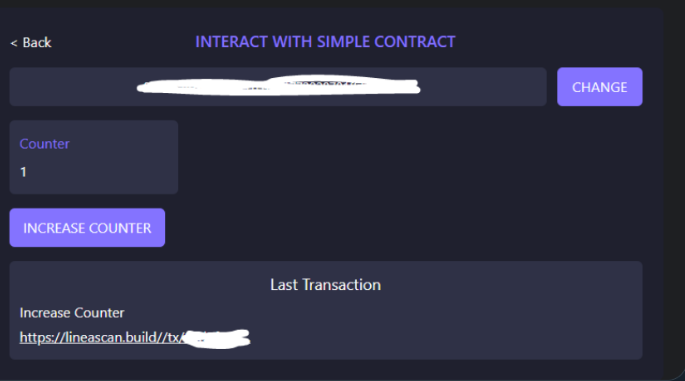Click the left empty part of the address field

(73, 87)
